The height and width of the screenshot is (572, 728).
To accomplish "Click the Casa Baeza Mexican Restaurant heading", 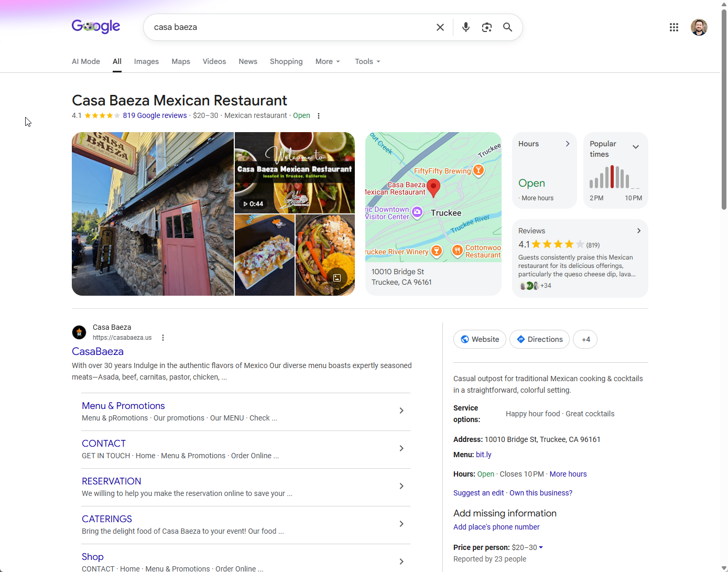I will coord(179,100).
